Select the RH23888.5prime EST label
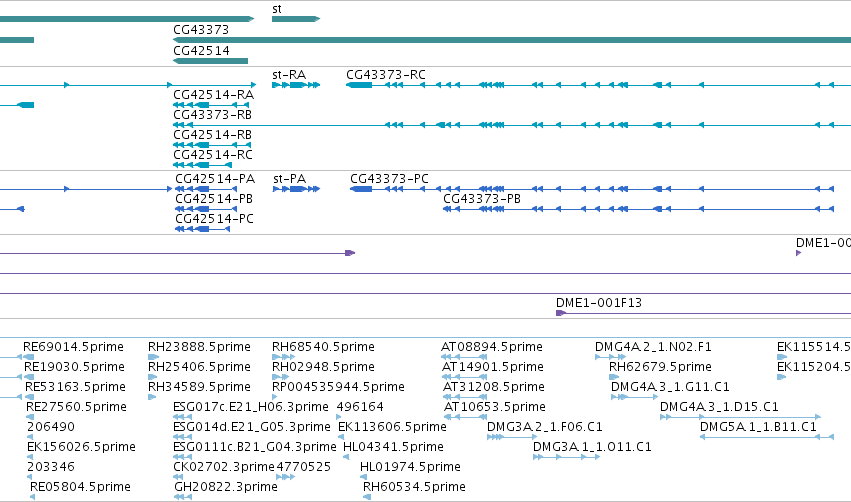851x502 pixels. coord(199,347)
